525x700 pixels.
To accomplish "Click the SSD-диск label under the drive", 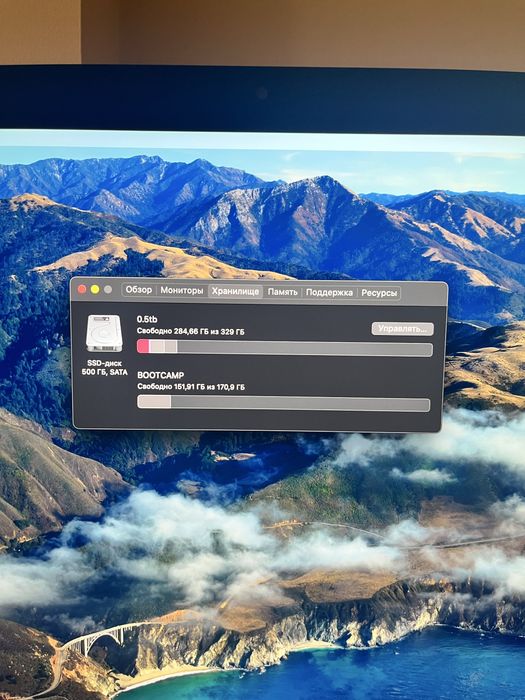I will coord(104,363).
